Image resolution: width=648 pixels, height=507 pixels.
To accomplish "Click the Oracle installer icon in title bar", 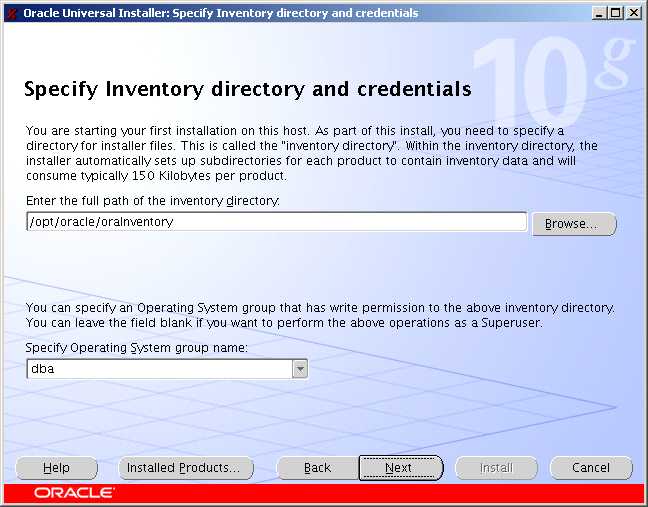I will coord(11,13).
